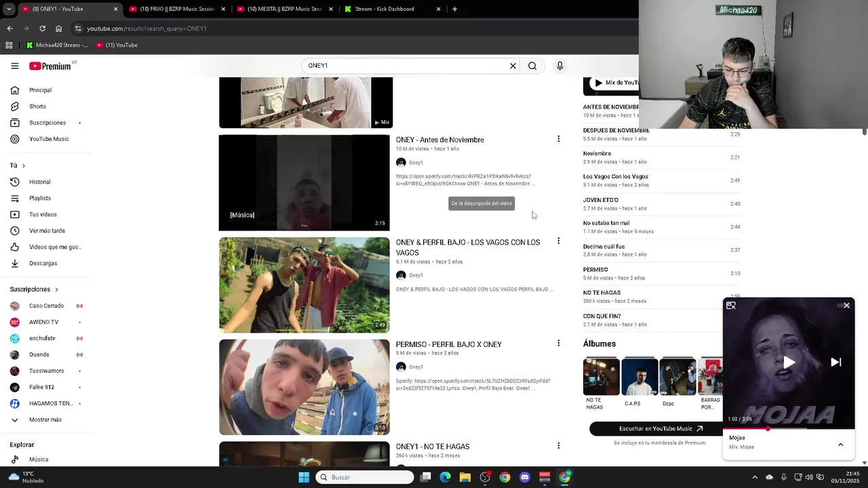Open options for NO TE HAGAS video

(558, 446)
